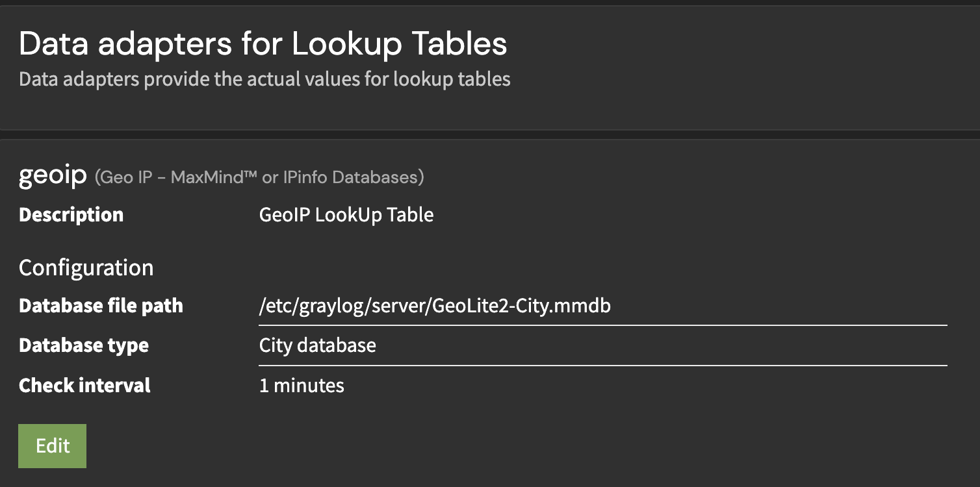
Task: Click the 'Description' field label
Action: tap(71, 215)
